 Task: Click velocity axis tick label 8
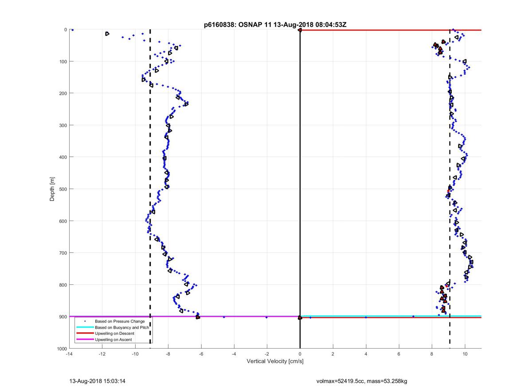(432, 354)
